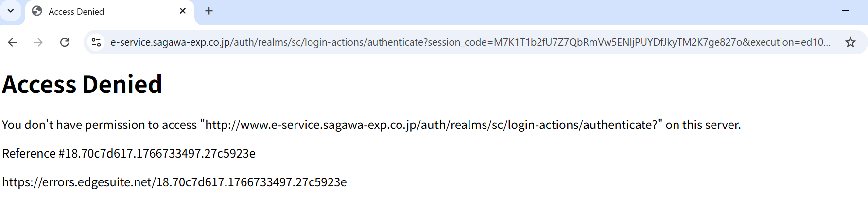Viewport: 868px width, 199px height.
Task: Click the "on this server." text
Action: pos(703,125)
